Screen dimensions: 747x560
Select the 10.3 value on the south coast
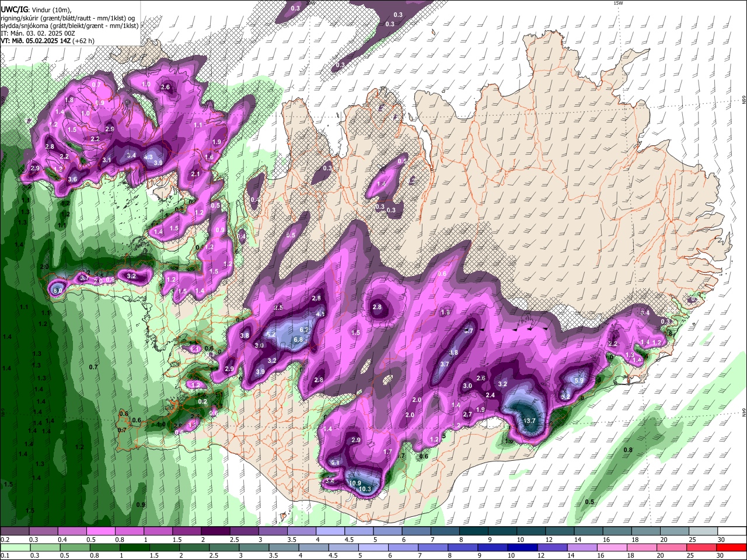pyautogui.click(x=365, y=489)
